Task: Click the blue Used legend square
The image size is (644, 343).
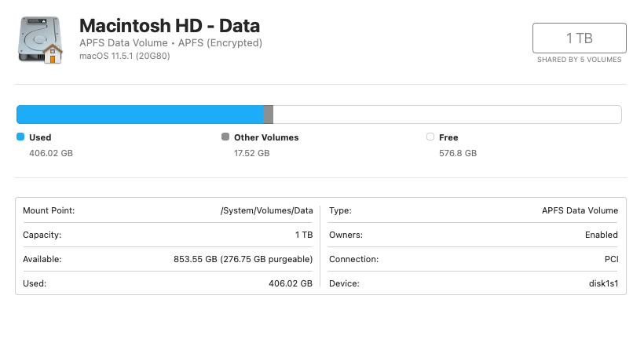Action: click(20, 137)
